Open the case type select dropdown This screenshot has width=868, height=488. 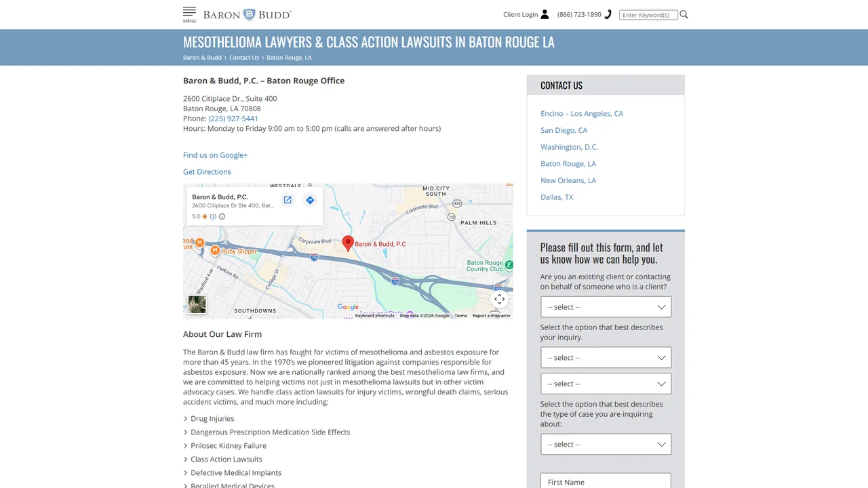(606, 445)
